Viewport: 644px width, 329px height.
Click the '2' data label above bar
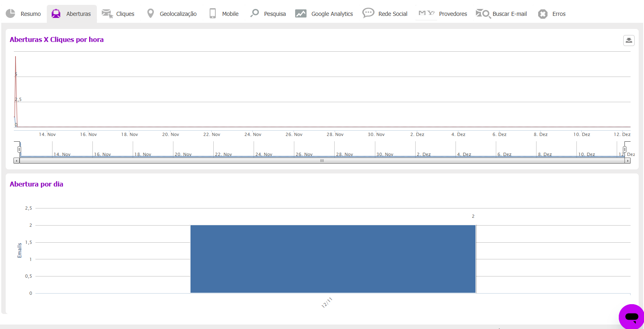pos(473,216)
